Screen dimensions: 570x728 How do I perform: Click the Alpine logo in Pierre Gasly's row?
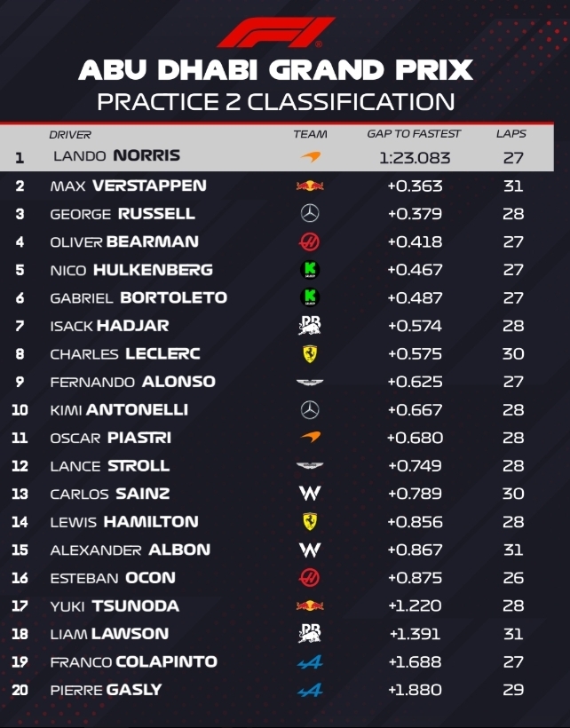310,690
